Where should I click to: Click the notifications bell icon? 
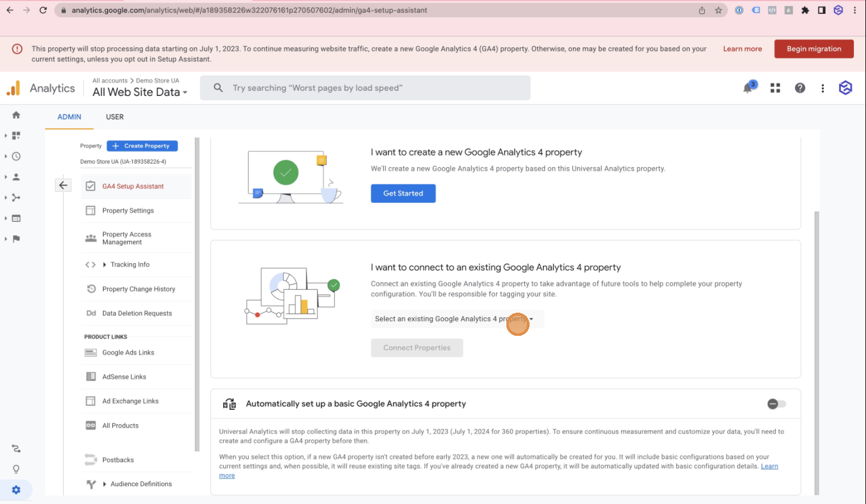click(x=748, y=88)
